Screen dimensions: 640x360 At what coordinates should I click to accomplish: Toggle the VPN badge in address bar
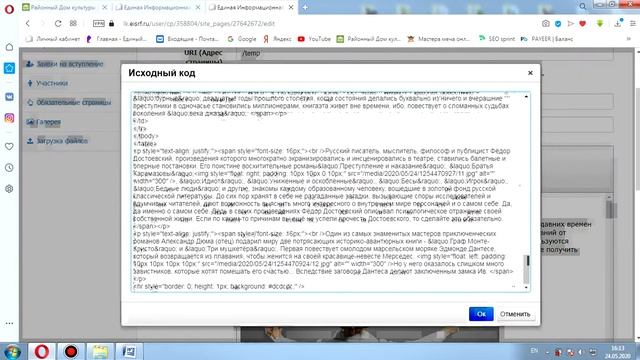pos(98,24)
